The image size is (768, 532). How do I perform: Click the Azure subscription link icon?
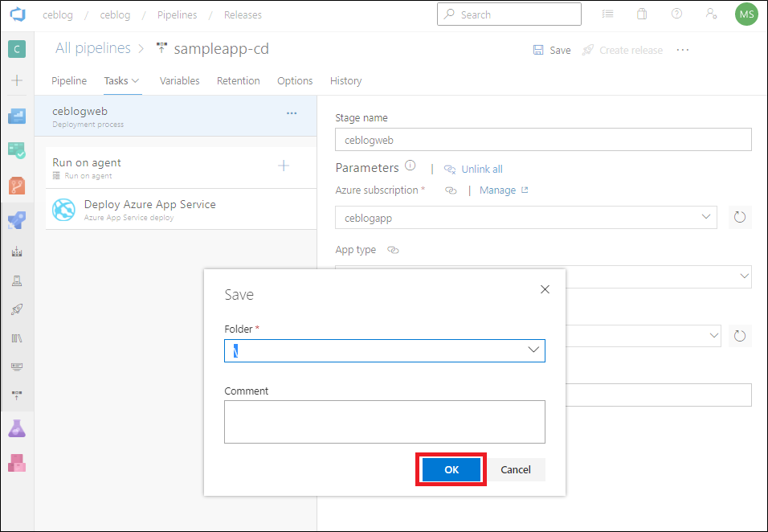click(451, 190)
